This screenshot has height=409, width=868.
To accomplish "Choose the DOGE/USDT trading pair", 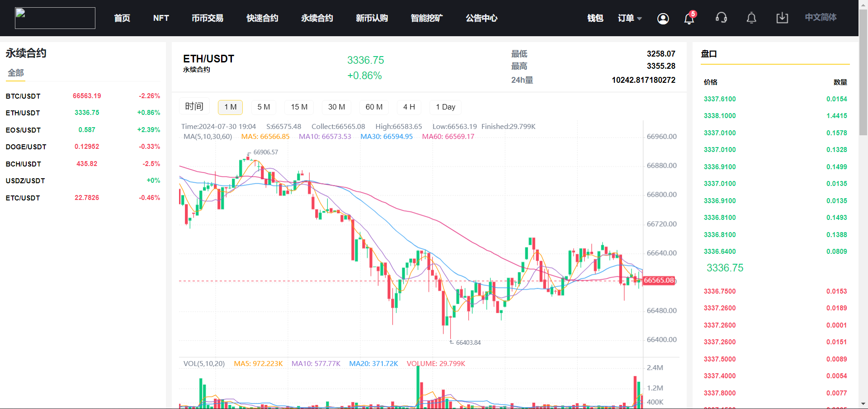I will click(26, 147).
